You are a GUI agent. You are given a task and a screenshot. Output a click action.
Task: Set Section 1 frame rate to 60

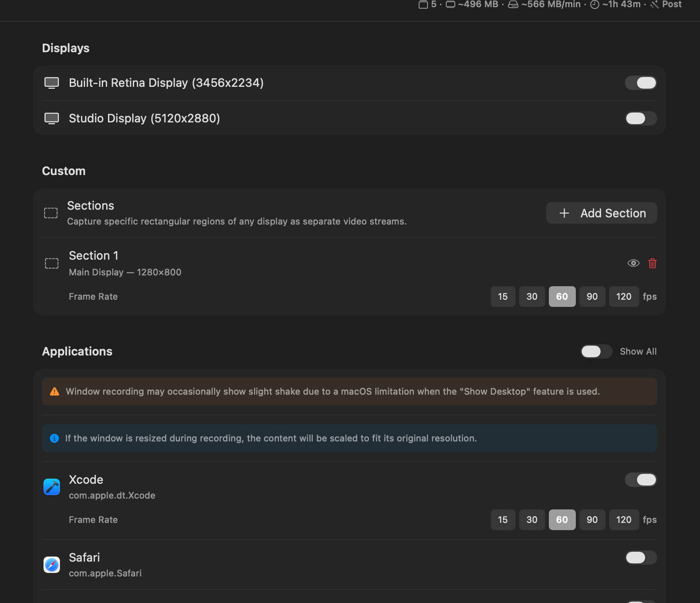[x=562, y=297]
